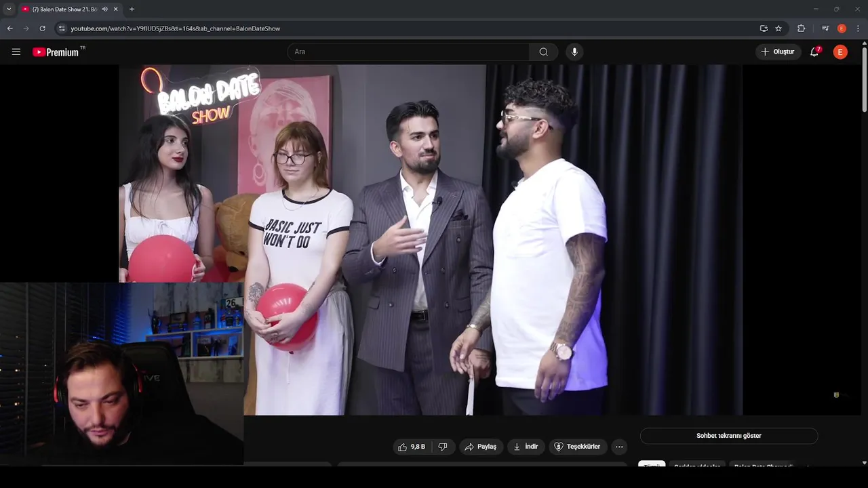Go back with browser back arrow

pyautogui.click(x=9, y=28)
